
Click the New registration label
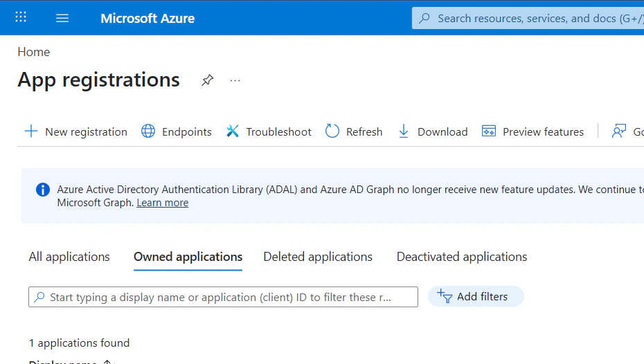(87, 131)
